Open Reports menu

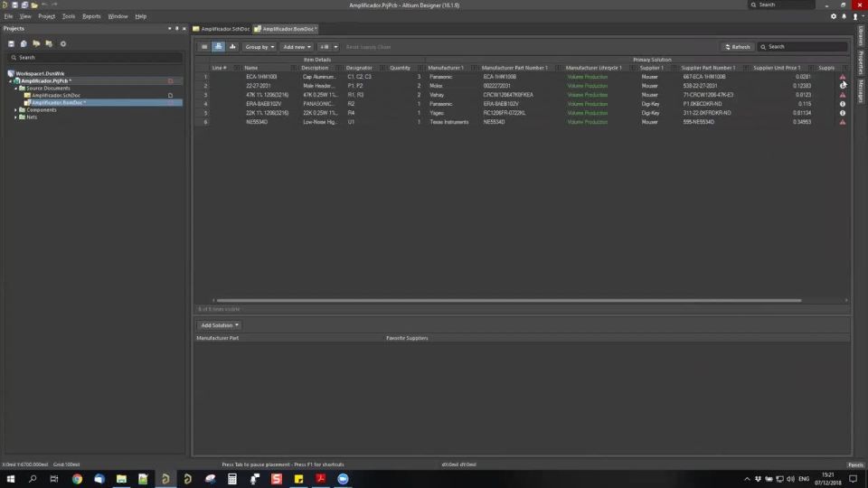tap(91, 16)
